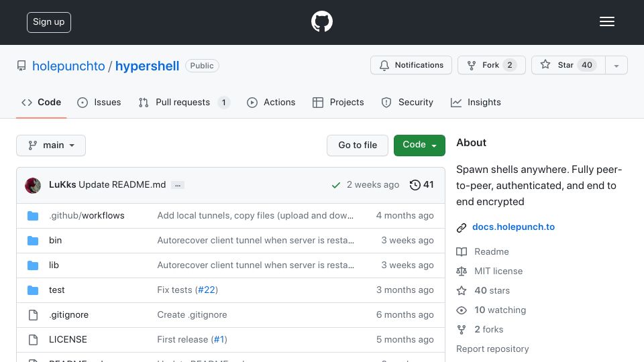
Task: Click the fork count badge showing 2
Action: (x=510, y=65)
